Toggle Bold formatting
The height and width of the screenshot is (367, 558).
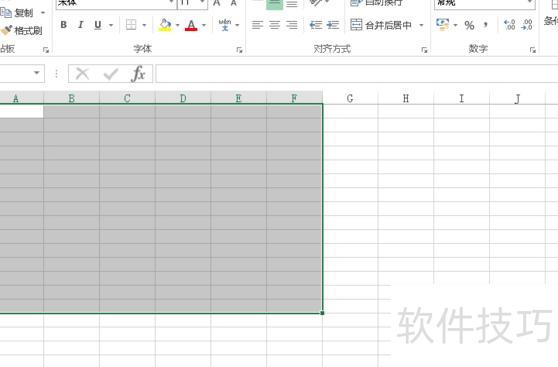[x=63, y=25]
